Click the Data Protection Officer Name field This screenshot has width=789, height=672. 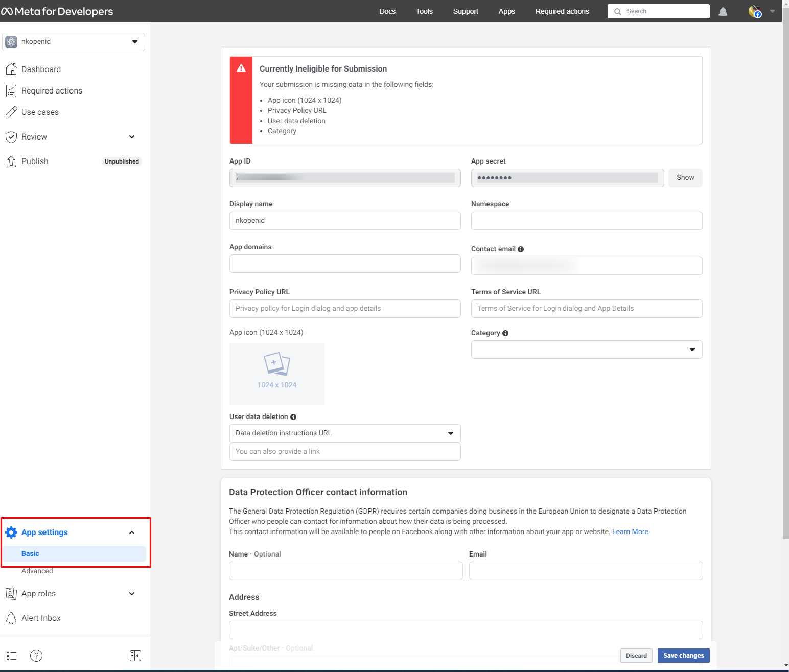[x=346, y=571]
